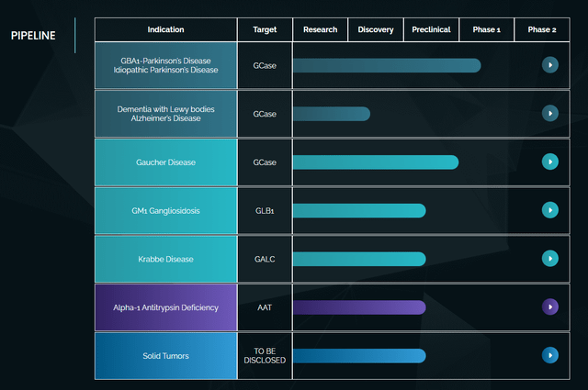Click the PIPELINE section title
The width and height of the screenshot is (588, 390).
click(x=33, y=36)
